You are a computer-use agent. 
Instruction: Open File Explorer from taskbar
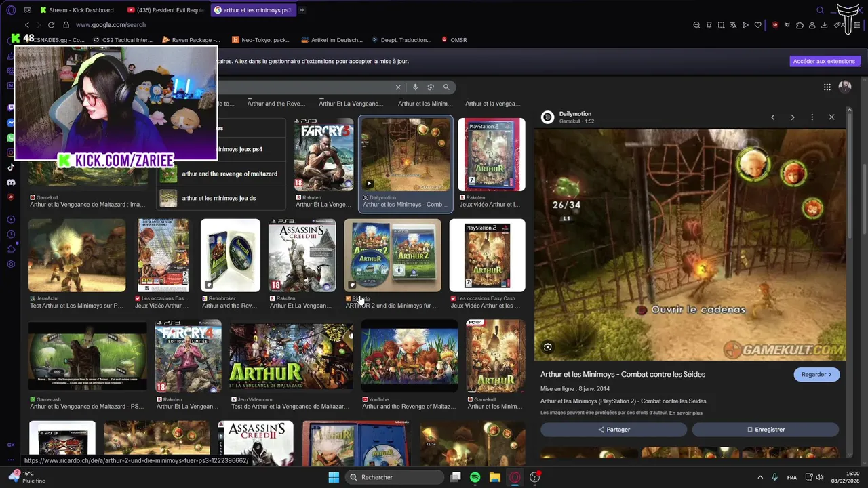494,477
